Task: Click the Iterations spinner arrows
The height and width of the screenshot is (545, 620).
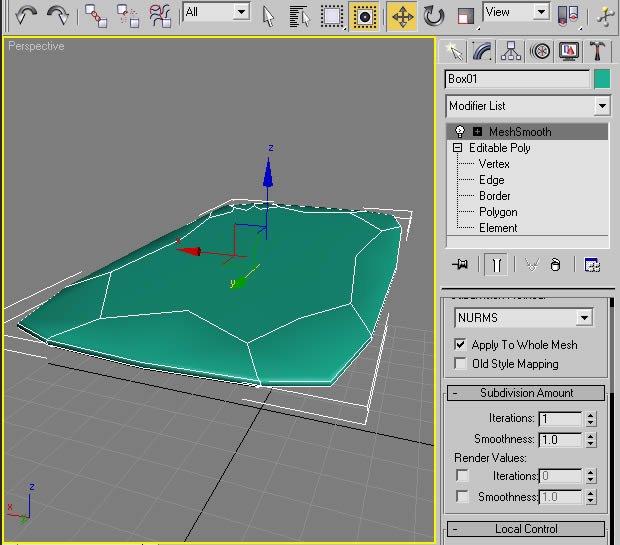Action: tap(590, 419)
